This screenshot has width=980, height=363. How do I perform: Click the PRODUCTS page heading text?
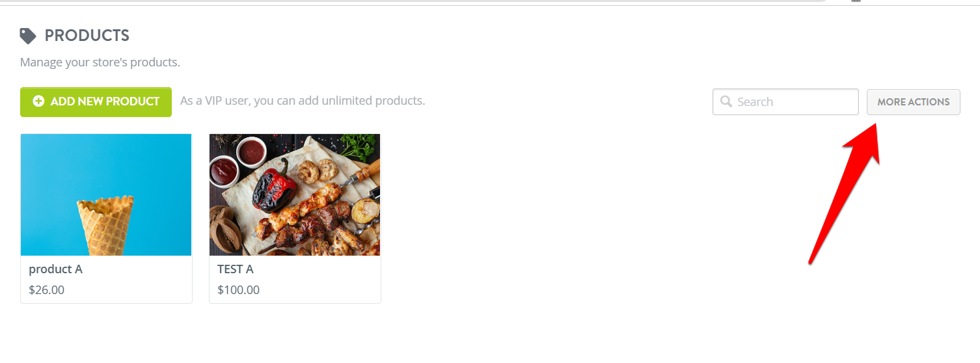[87, 36]
